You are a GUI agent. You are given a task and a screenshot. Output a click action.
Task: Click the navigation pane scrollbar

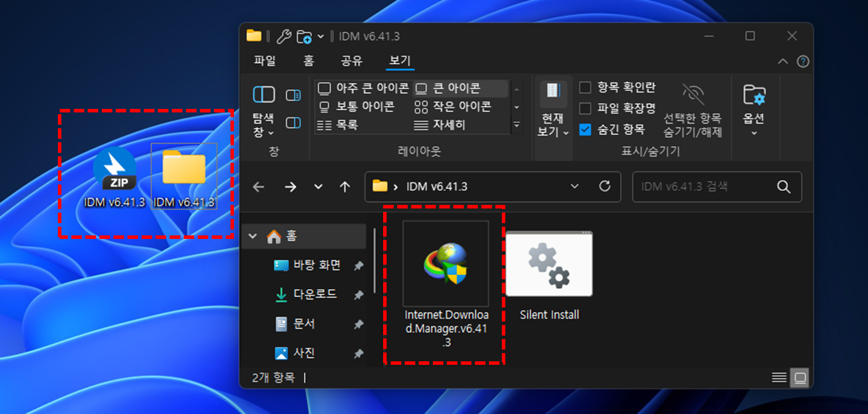click(375, 261)
